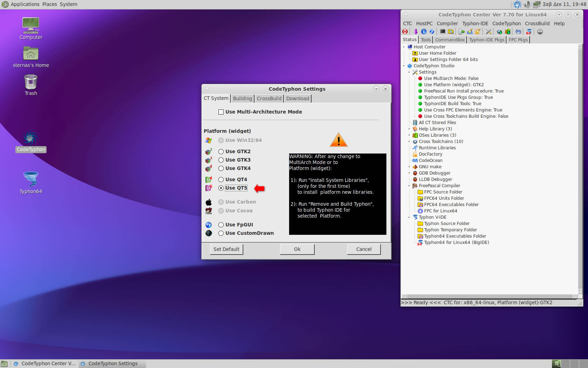
Task: Collapse the CodeTyphon Studio tree node
Action: [x=404, y=66]
